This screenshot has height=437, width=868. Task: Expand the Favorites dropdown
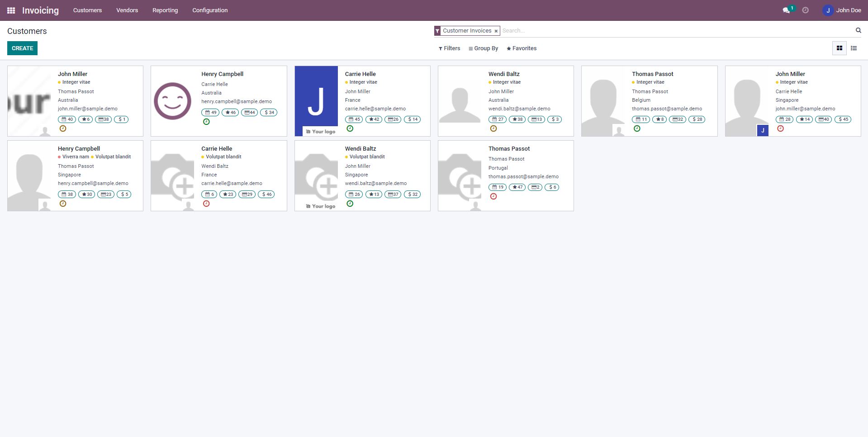522,48
